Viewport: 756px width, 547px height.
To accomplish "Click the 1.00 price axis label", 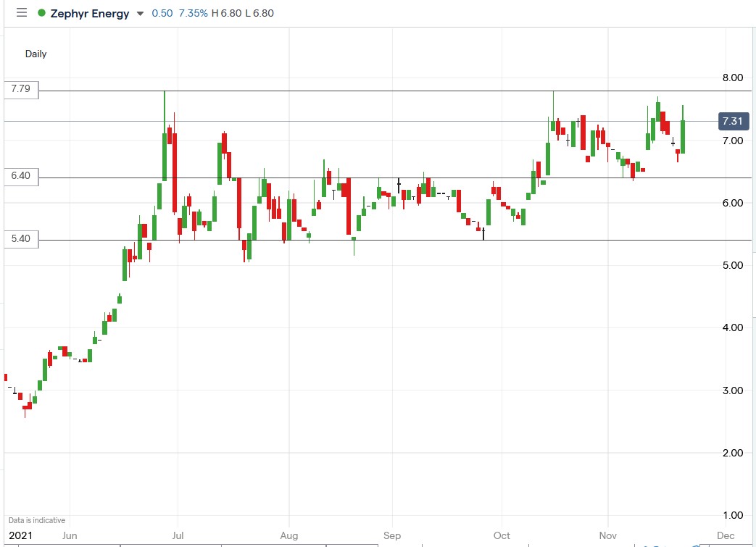I will pyautogui.click(x=732, y=515).
